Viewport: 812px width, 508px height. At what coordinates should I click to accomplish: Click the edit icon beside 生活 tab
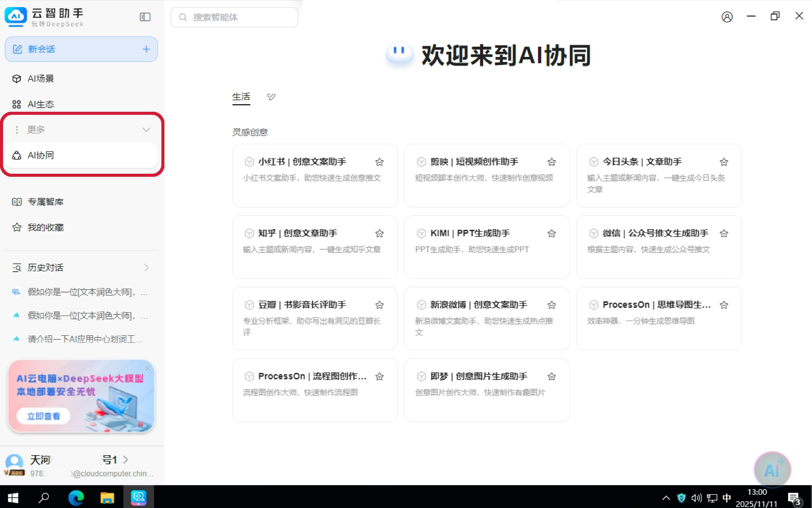271,97
